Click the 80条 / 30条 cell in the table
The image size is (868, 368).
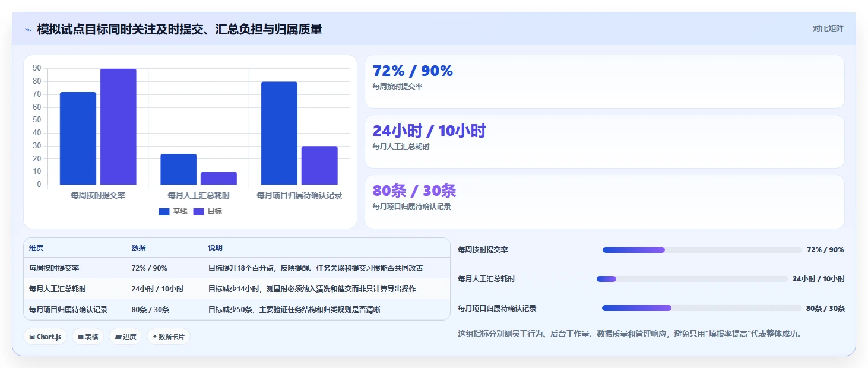(x=150, y=310)
